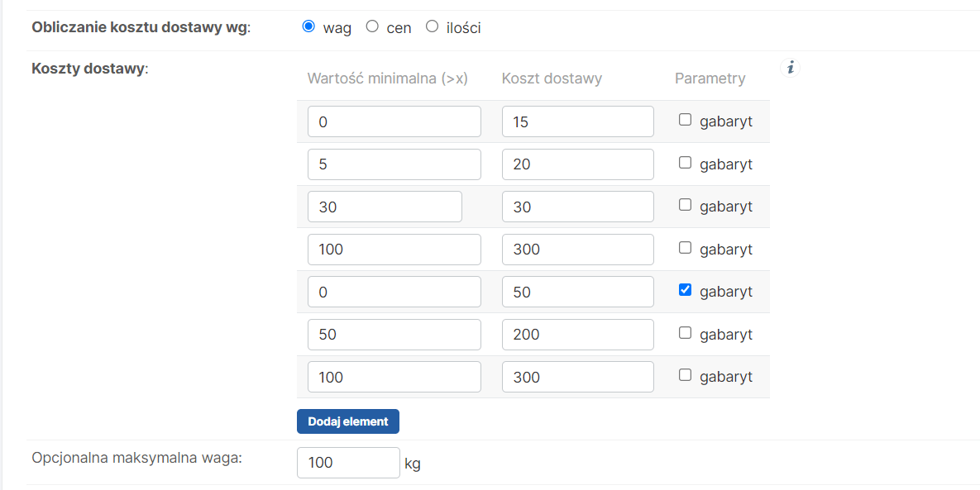Viewport: 980px width, 490px height.
Task: Click the delivery cost field showing 200
Action: pos(577,334)
